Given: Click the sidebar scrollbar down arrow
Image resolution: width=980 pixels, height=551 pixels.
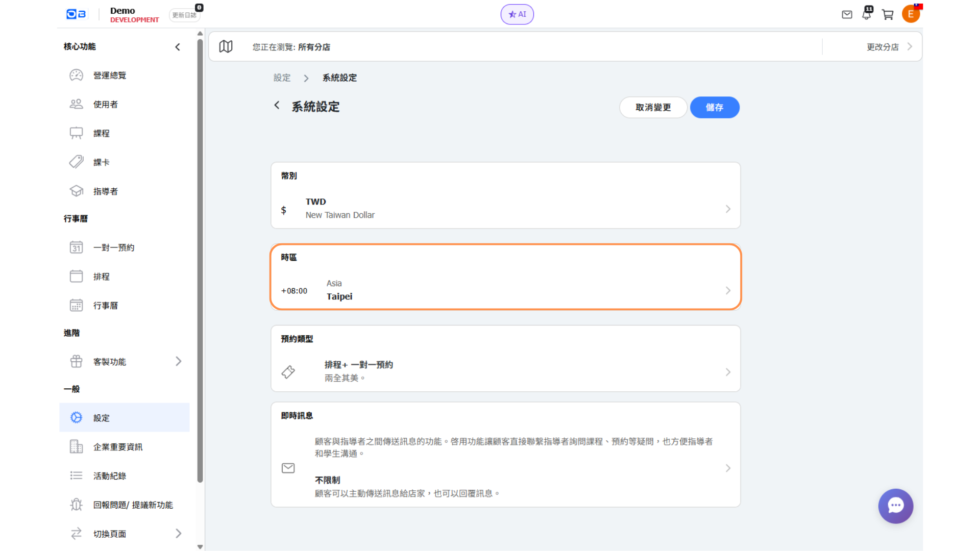Looking at the screenshot, I should tap(200, 546).
